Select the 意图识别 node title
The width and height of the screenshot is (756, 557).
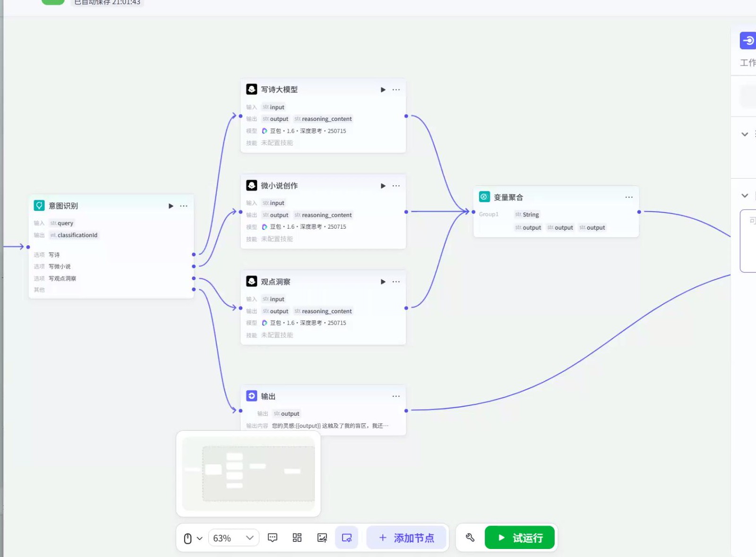click(63, 206)
